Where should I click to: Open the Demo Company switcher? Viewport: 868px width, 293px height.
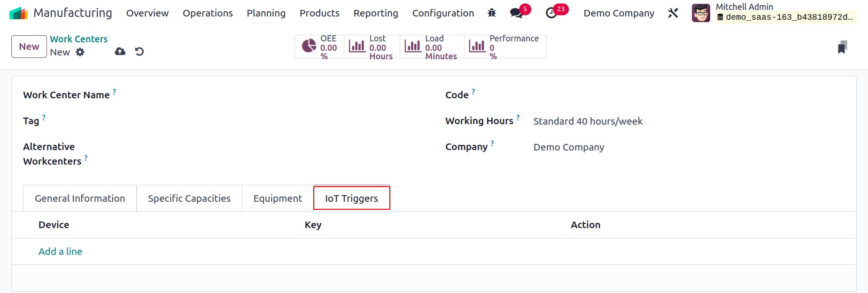619,13
